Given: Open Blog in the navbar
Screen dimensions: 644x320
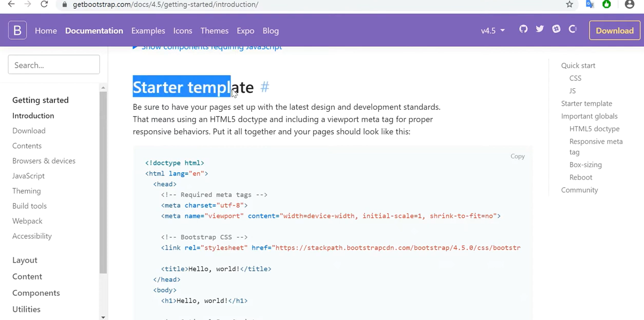Looking at the screenshot, I should (271, 31).
